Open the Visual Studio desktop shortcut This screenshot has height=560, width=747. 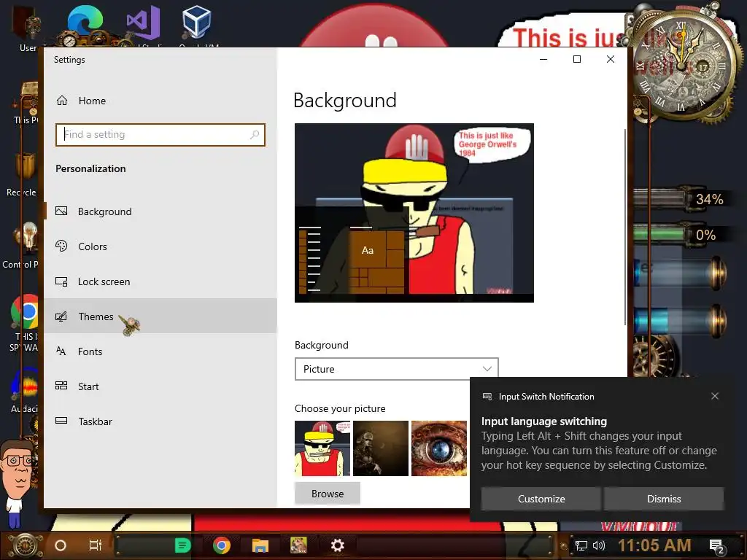(x=143, y=24)
